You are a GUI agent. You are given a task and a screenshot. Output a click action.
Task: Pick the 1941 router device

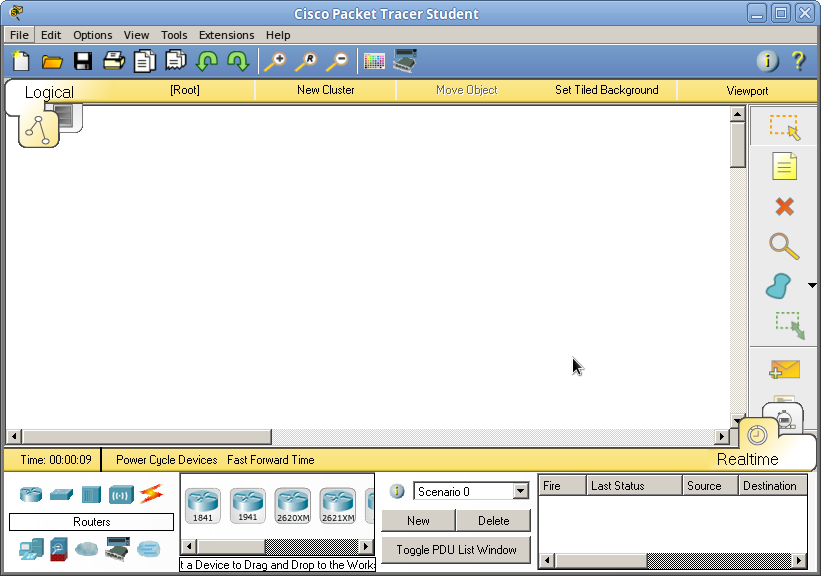pyautogui.click(x=248, y=505)
